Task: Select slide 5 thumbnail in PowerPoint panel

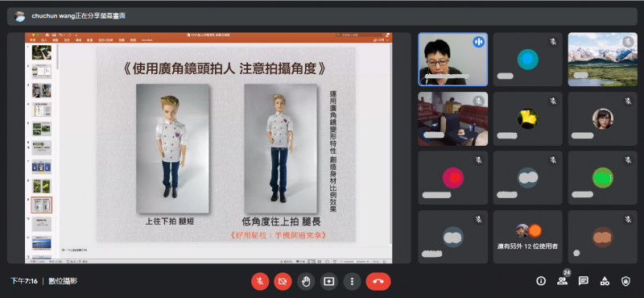Action: [x=42, y=129]
